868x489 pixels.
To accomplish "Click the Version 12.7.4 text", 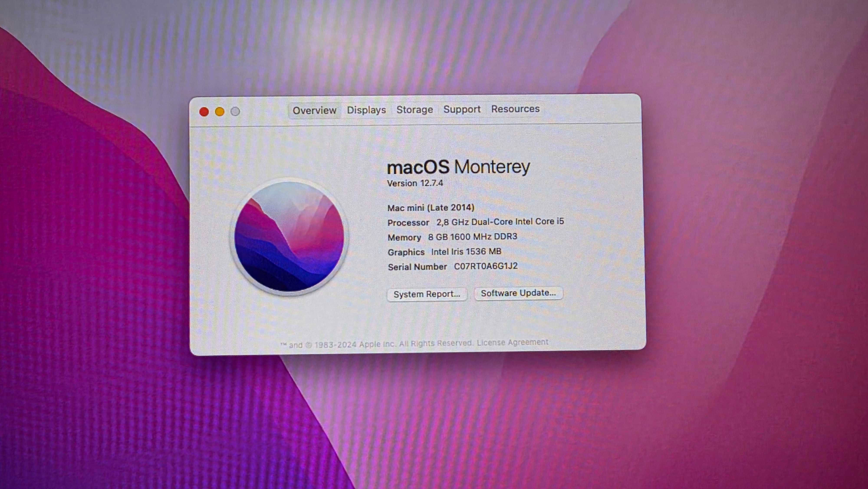I will tap(415, 183).
